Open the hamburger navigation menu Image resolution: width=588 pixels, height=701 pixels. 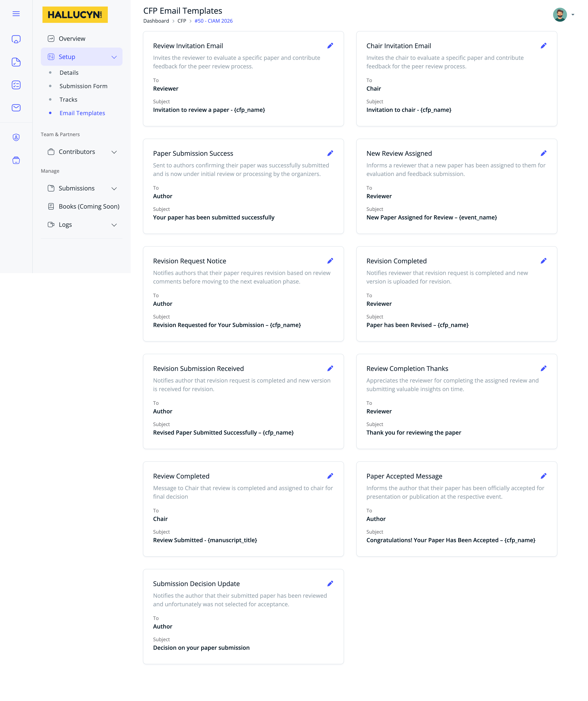(16, 14)
